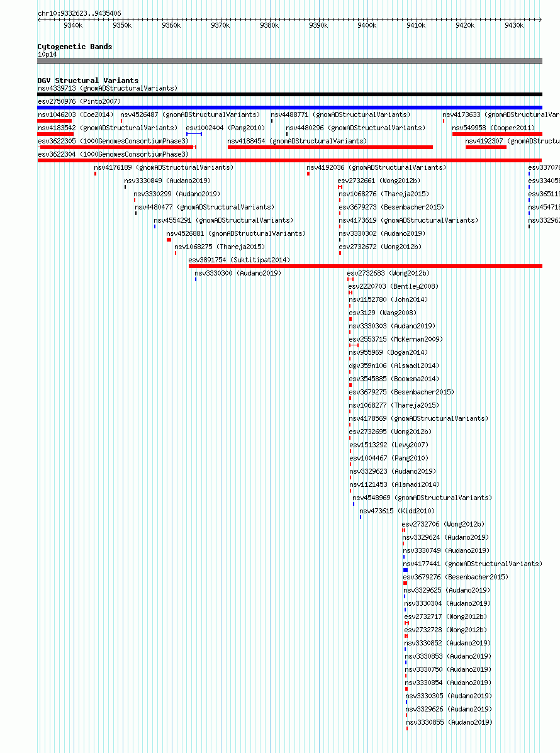Select nsv1121453 (Alsmadi2014) variant
Image resolution: width=560 pixels, height=753 pixels.
pos(395,484)
